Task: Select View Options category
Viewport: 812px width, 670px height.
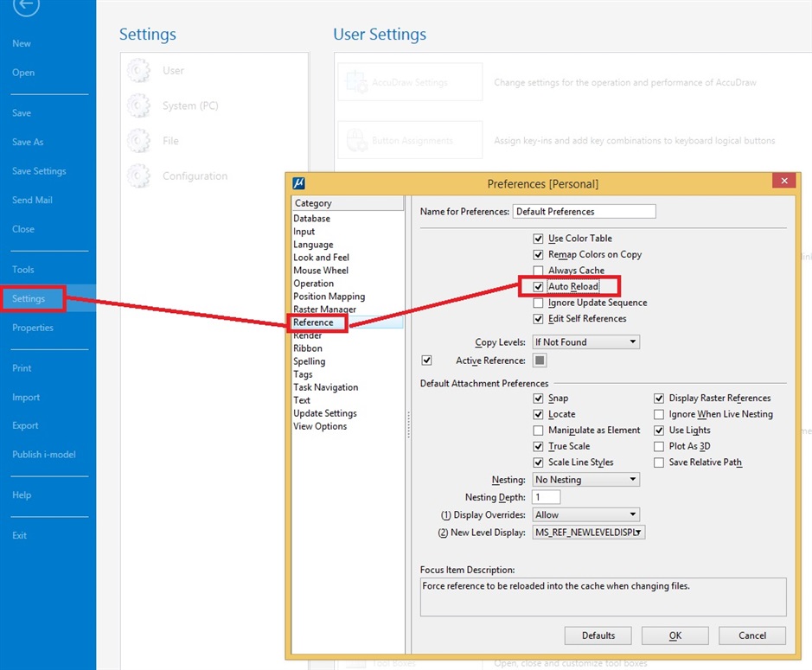Action: pos(320,426)
